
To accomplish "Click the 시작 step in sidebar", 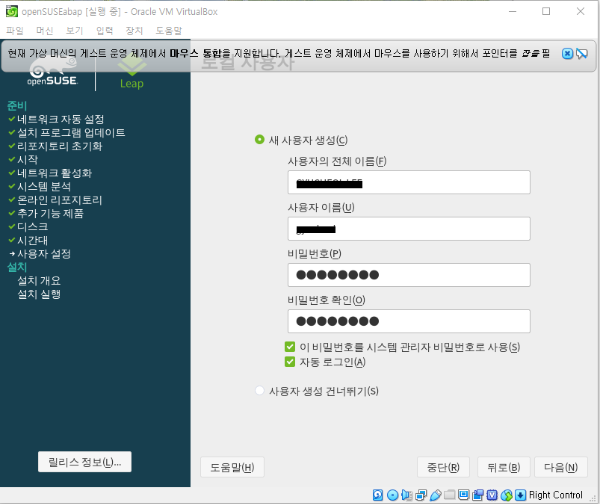I will coord(28,160).
